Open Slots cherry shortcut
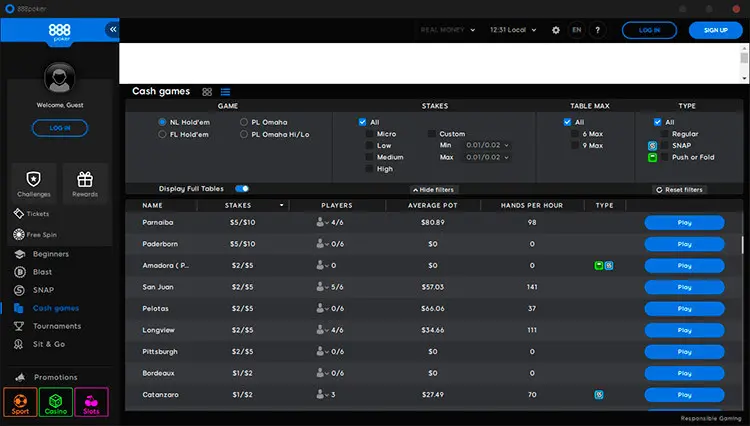Screen dimensions: 750x426 (x=92, y=402)
